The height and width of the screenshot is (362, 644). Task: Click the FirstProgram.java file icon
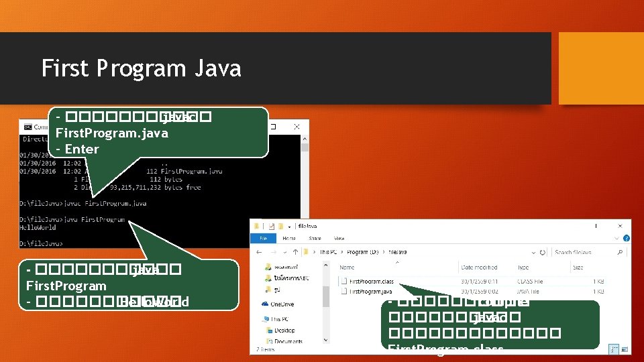tap(344, 292)
